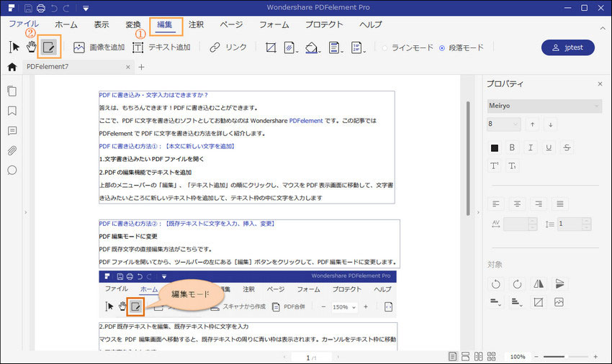This screenshot has width=612, height=364.
Task: Open attachments side panel
Action: [x=12, y=150]
